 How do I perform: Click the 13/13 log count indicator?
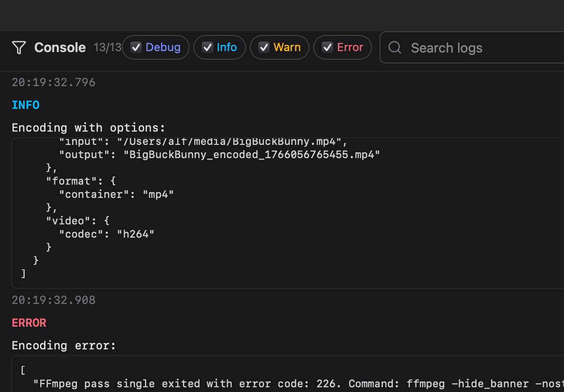(107, 47)
